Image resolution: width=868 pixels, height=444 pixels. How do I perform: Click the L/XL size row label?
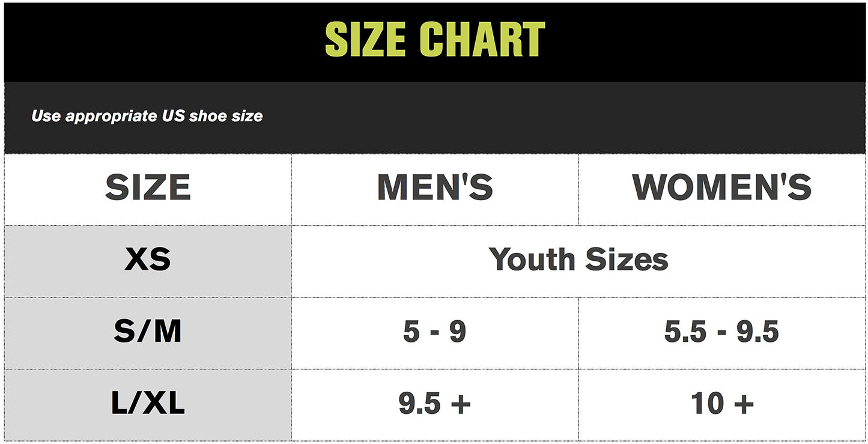[148, 404]
